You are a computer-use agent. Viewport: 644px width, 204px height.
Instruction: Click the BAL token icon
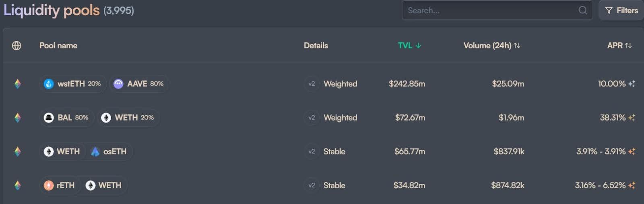pos(49,118)
